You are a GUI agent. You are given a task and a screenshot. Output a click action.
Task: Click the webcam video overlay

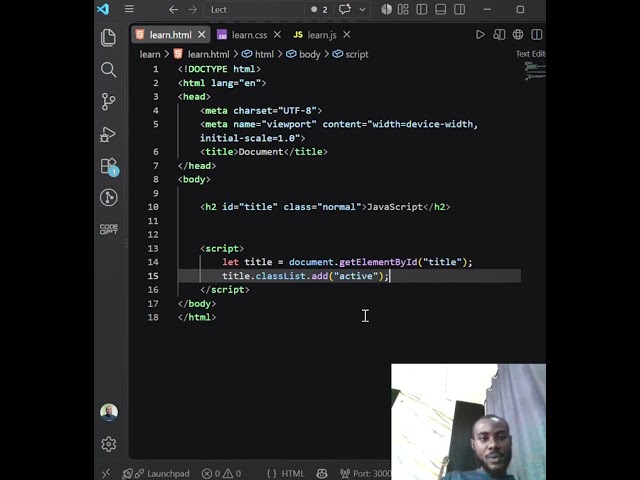[x=468, y=422]
